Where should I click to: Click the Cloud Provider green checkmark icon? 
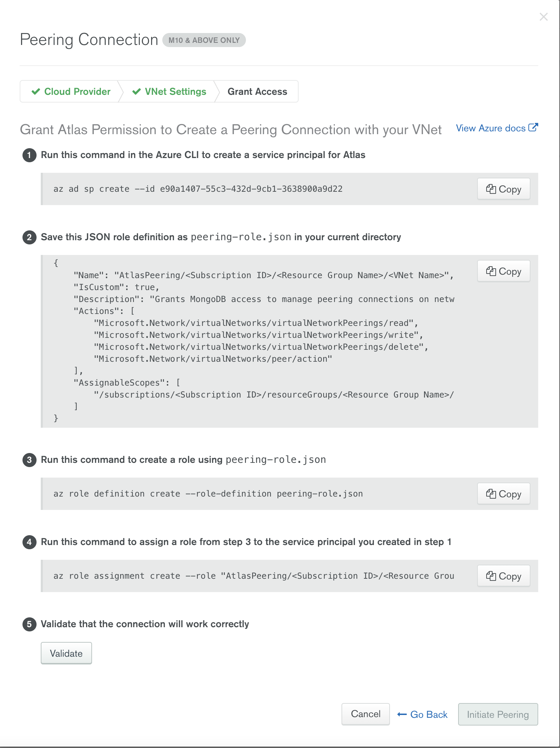coord(36,92)
